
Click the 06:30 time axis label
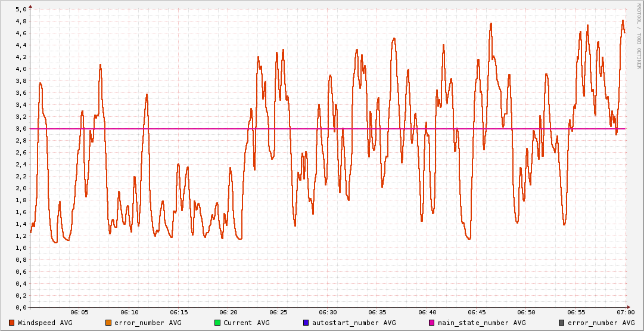click(x=328, y=312)
